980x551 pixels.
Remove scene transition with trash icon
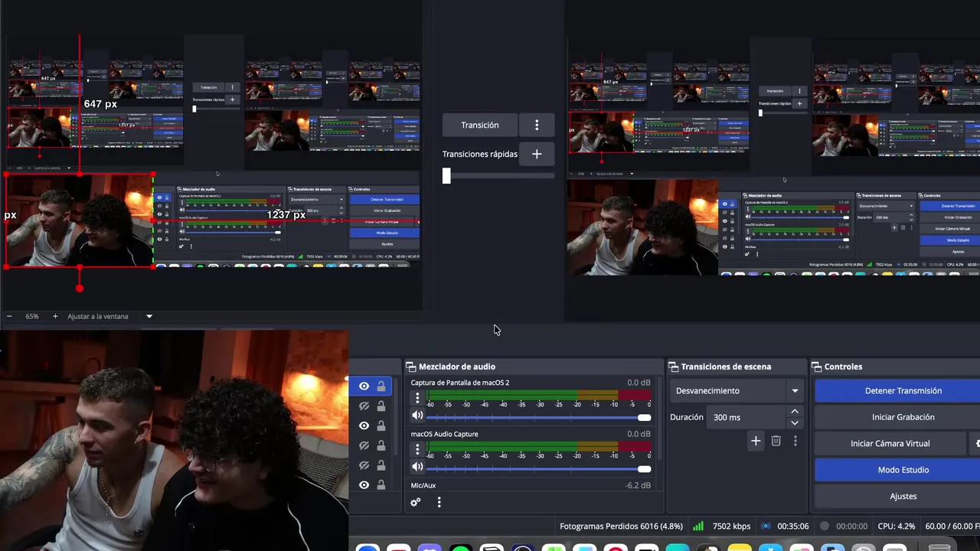[x=776, y=441]
